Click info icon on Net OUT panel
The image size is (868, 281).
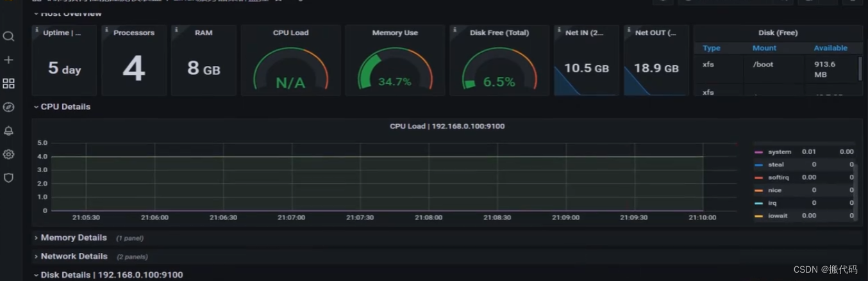(x=628, y=29)
